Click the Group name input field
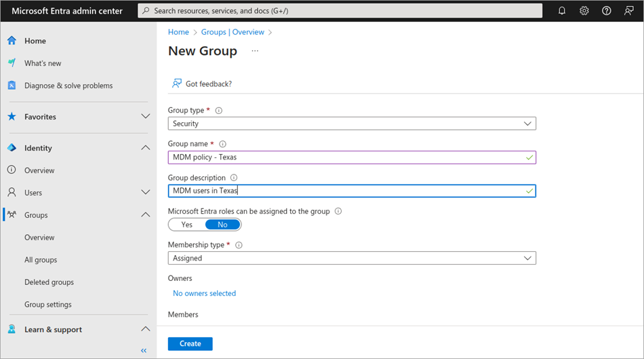The height and width of the screenshot is (359, 644). [352, 157]
